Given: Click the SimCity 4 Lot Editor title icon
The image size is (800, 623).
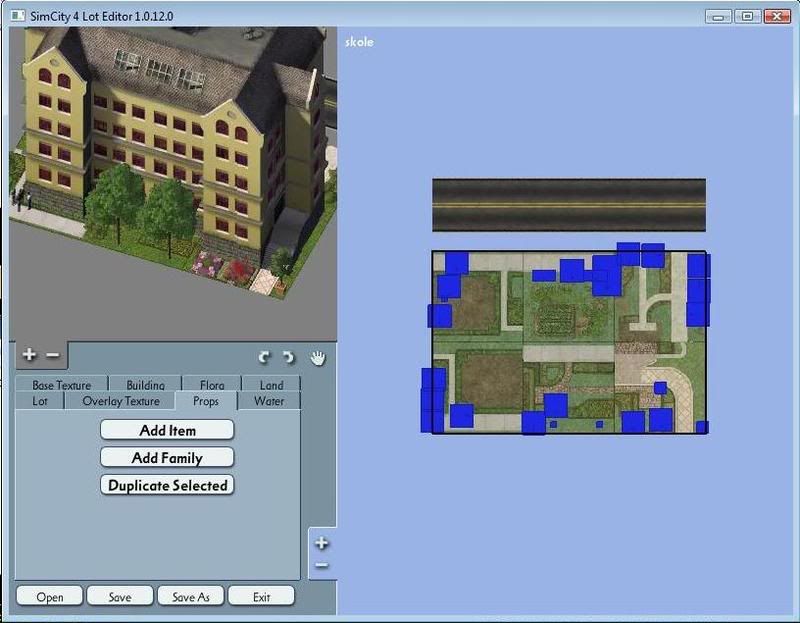Looking at the screenshot, I should 17,16.
